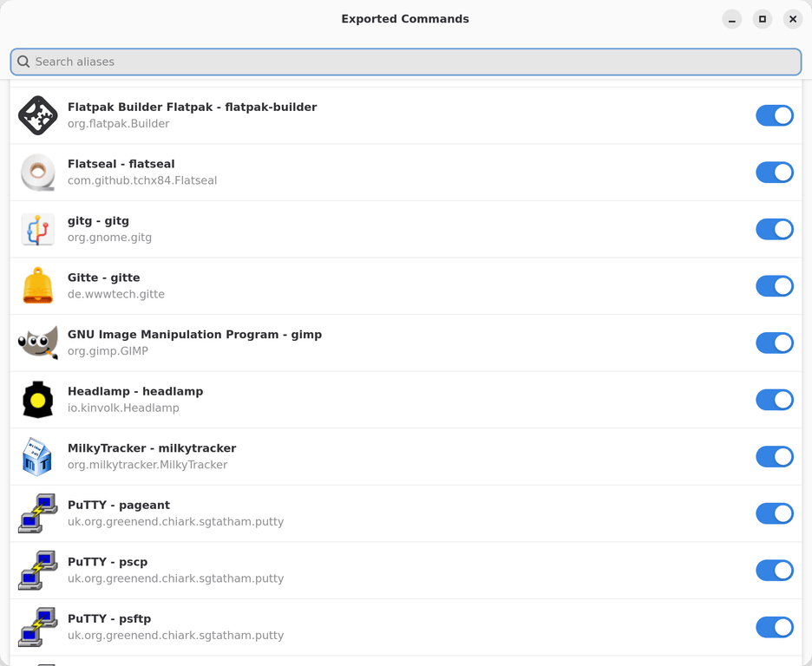Select the "org.gimp.GIMP" app ID
Viewport: 812px width, 666px height.
(x=108, y=351)
